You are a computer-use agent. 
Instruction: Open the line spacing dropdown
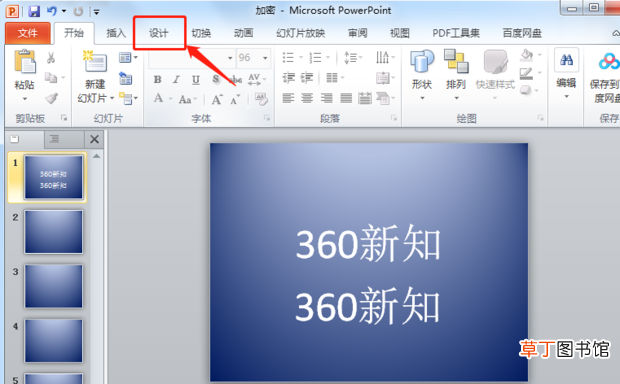pyautogui.click(x=353, y=58)
